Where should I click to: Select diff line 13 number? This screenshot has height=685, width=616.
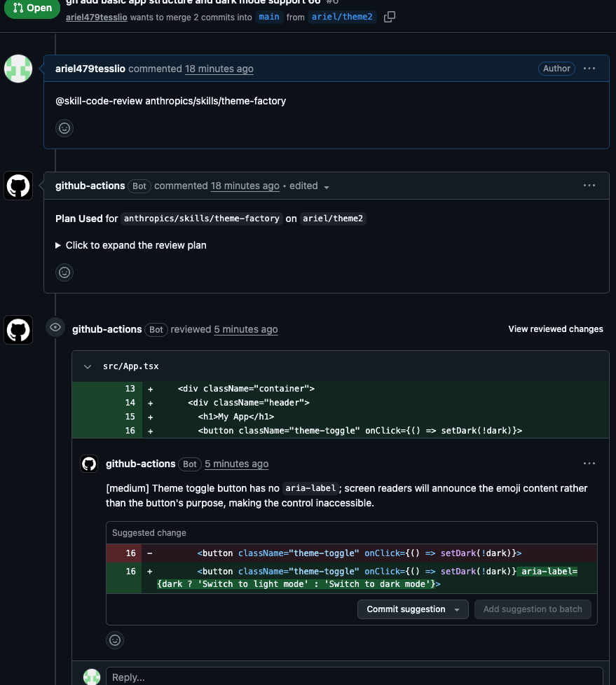click(x=130, y=388)
